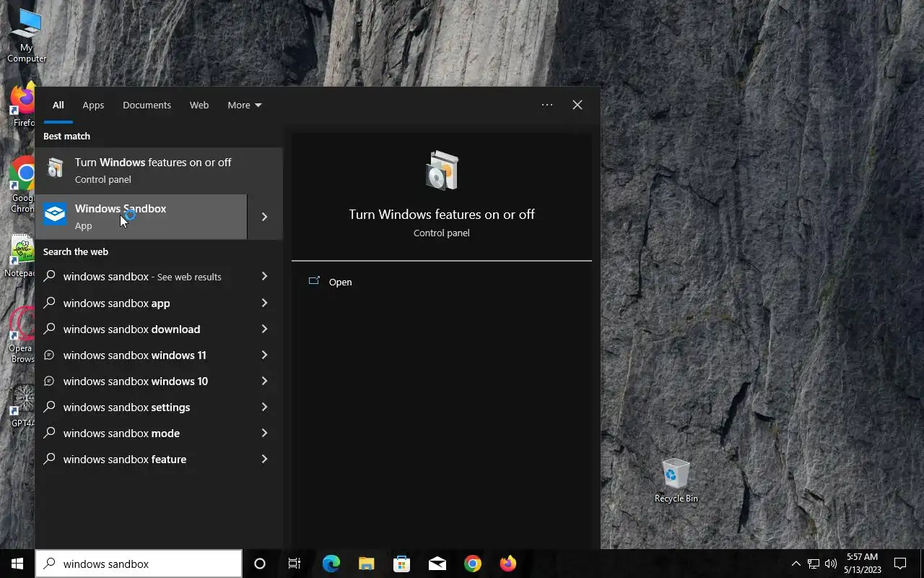Open Mail app from taskbar
The width and height of the screenshot is (924, 578).
pyautogui.click(x=437, y=564)
